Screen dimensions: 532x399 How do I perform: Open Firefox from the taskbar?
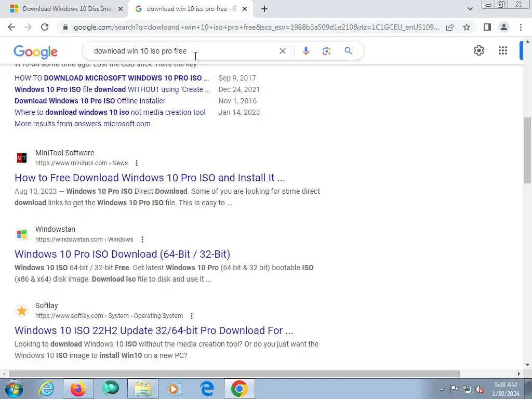78,389
